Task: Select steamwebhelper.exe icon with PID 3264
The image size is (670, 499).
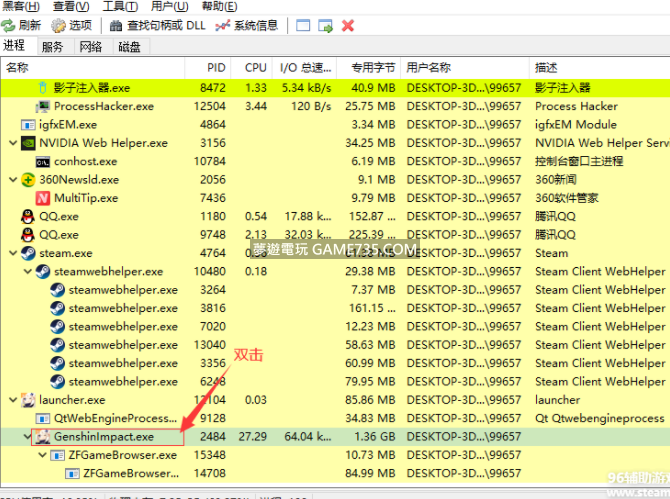Action: coord(57,290)
